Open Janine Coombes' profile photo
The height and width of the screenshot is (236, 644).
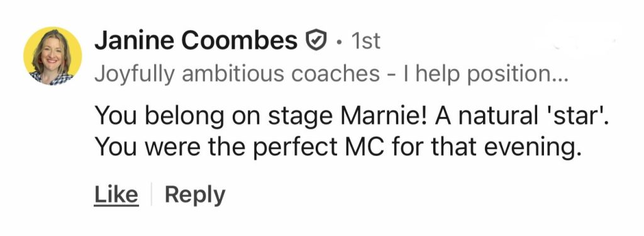[53, 57]
